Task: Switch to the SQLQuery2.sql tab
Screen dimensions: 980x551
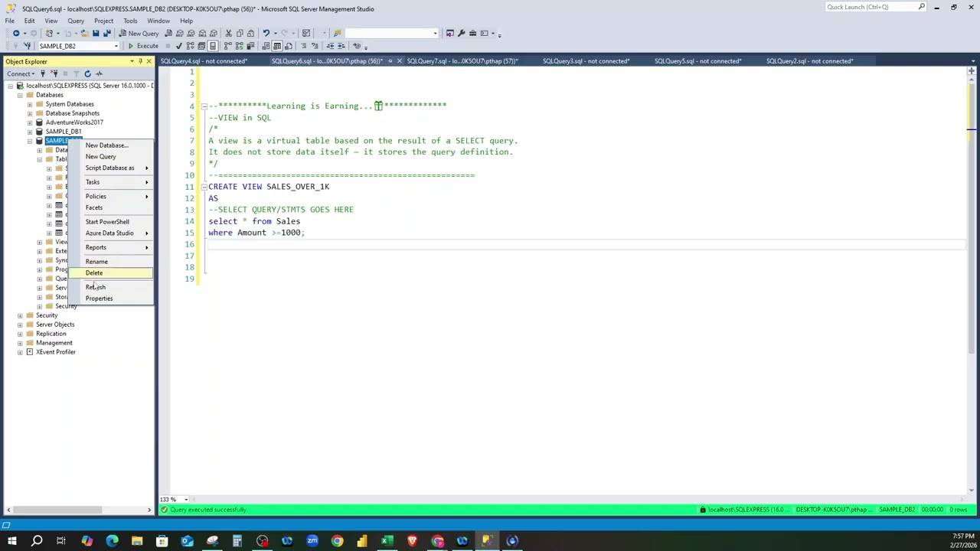Action: pyautogui.click(x=809, y=61)
